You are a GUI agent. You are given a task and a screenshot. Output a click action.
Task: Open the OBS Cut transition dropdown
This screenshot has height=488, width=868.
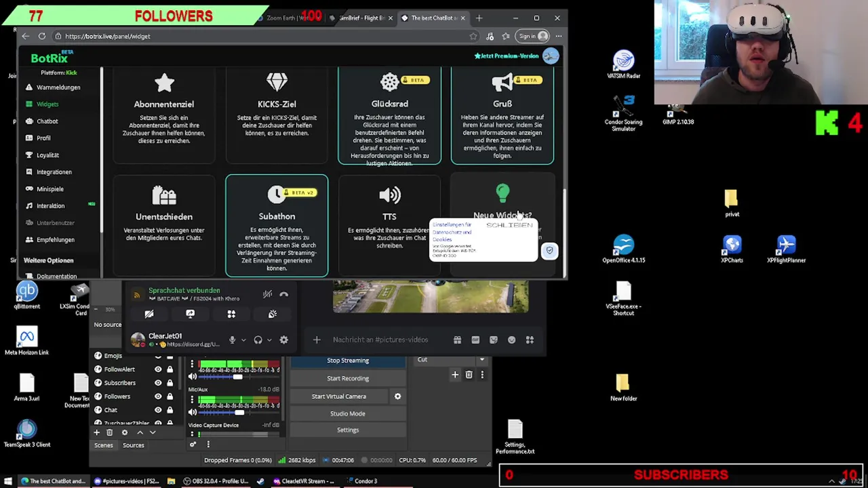click(x=451, y=360)
